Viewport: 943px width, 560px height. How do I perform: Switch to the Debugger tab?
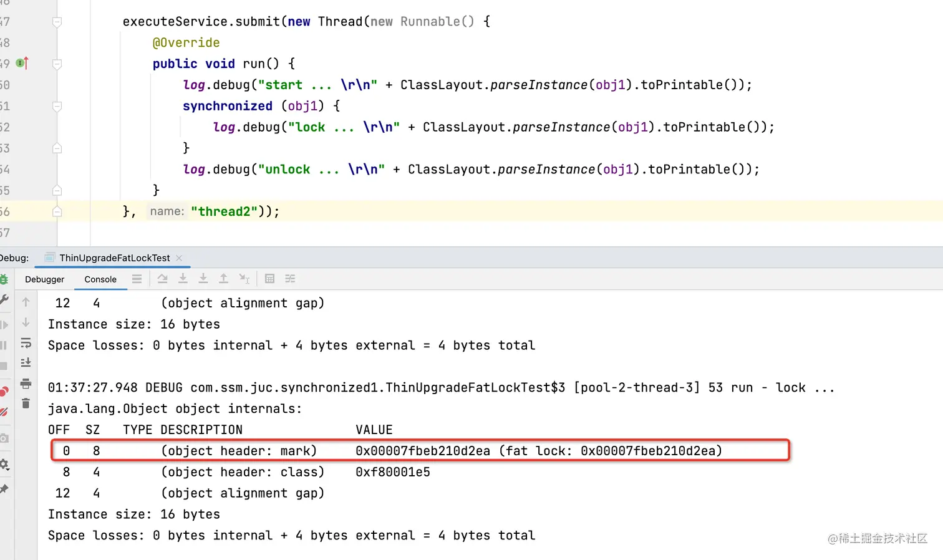[44, 279]
